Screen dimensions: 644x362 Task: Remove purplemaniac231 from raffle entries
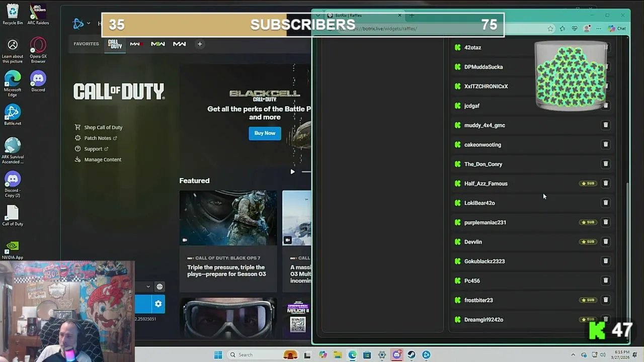tap(606, 222)
